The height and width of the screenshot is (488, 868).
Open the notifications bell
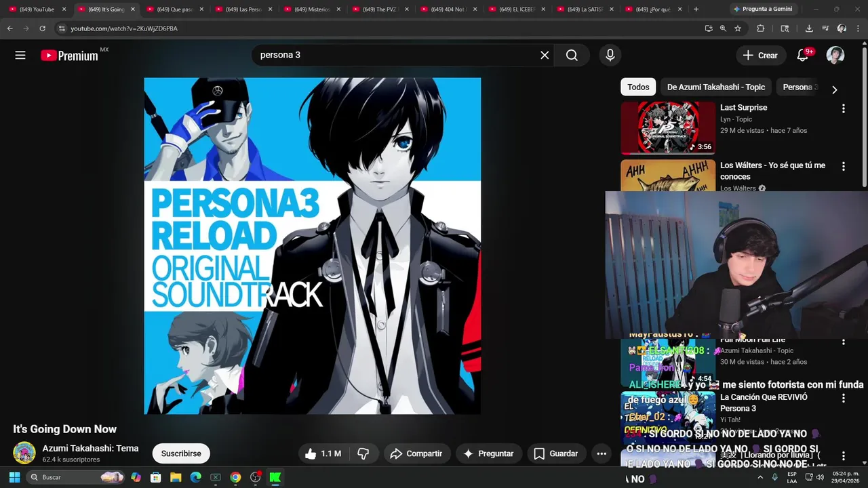click(803, 56)
